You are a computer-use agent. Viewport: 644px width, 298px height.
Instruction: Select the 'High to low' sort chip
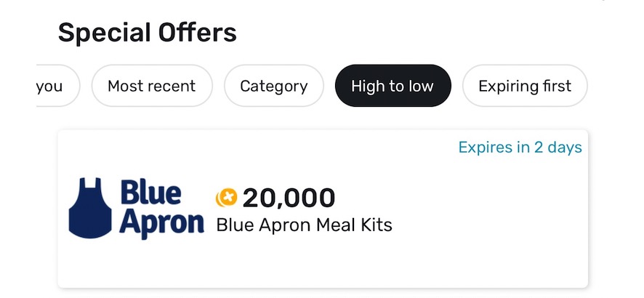pos(393,86)
